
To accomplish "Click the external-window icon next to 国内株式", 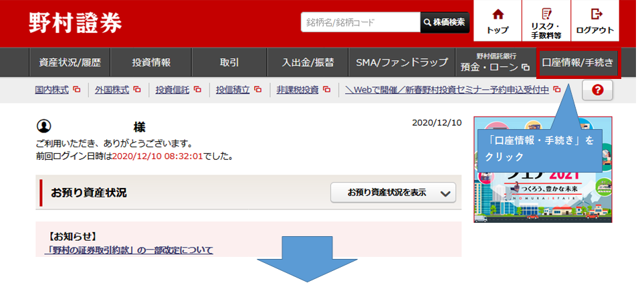I will [77, 89].
